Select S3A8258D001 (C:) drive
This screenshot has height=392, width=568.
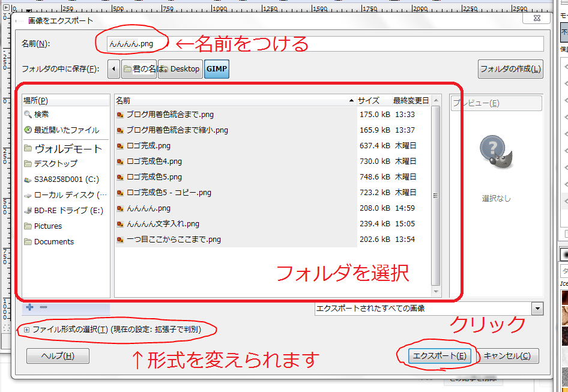(66, 179)
